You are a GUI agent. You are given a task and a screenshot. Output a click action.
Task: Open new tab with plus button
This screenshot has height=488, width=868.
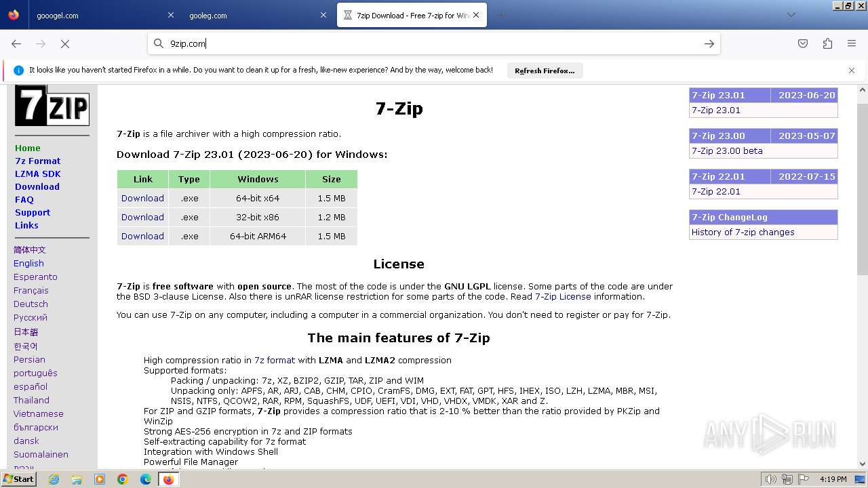click(x=502, y=15)
